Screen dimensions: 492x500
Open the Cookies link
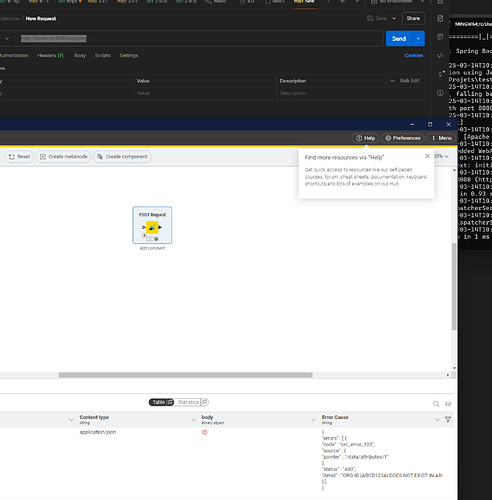click(414, 55)
